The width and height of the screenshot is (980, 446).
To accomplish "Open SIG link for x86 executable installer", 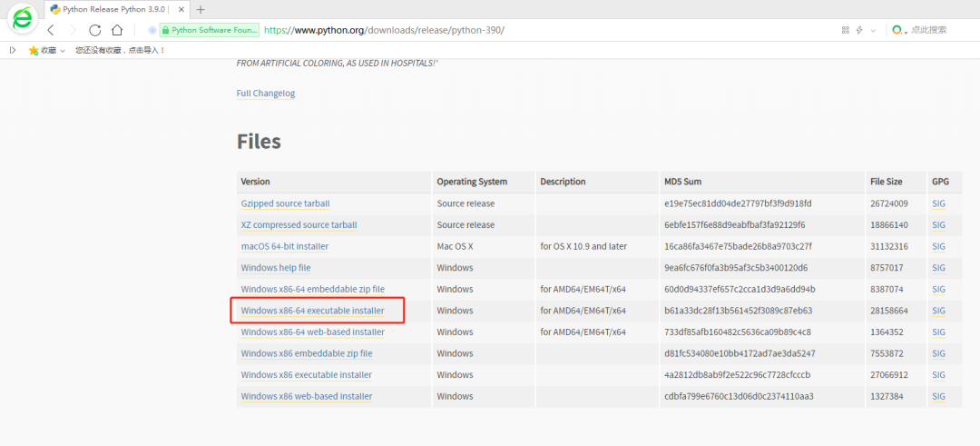I will pos(938,374).
